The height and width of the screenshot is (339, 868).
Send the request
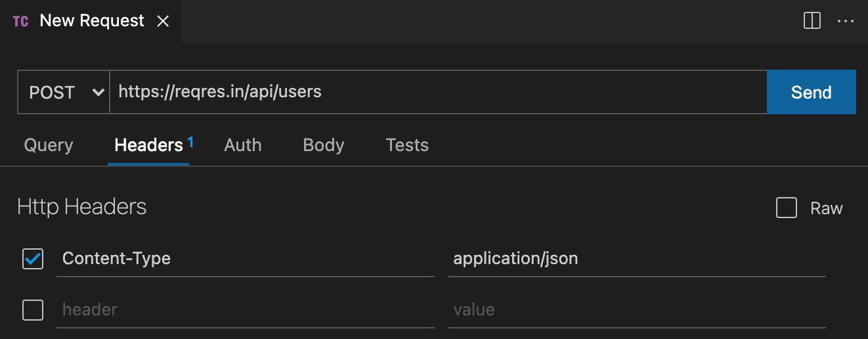tap(811, 92)
